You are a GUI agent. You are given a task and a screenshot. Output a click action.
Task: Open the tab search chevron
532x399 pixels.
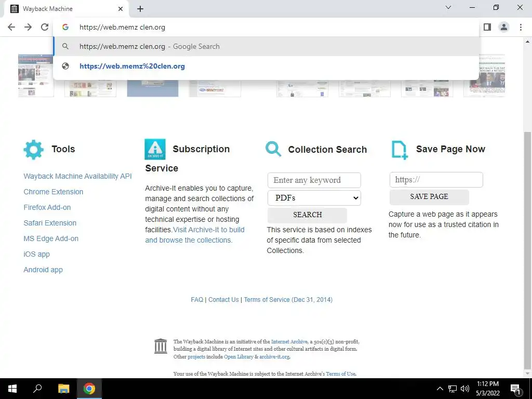click(x=448, y=7)
